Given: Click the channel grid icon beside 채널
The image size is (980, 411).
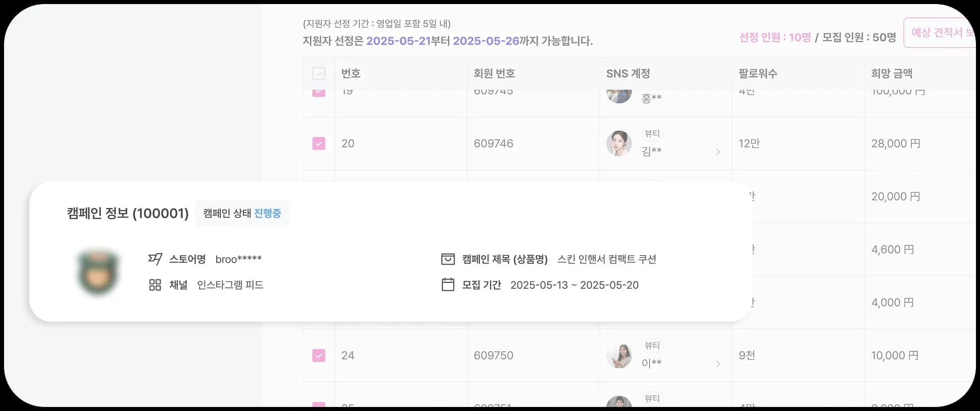Looking at the screenshot, I should (x=155, y=285).
